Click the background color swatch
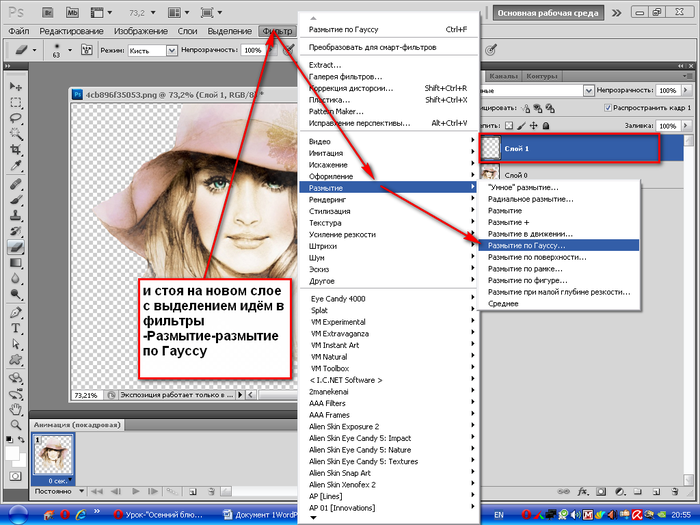700x525 pixels. pos(22,461)
